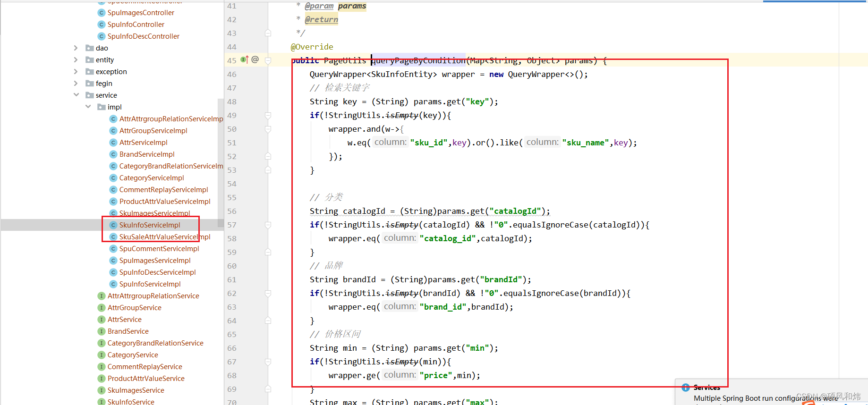Expand the dao folder
This screenshot has height=405, width=868.
[76, 48]
